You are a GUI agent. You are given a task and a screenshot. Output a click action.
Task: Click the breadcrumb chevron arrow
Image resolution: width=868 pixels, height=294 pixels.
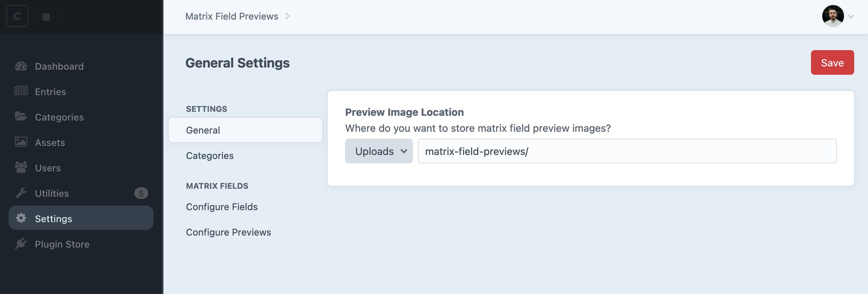point(287,16)
